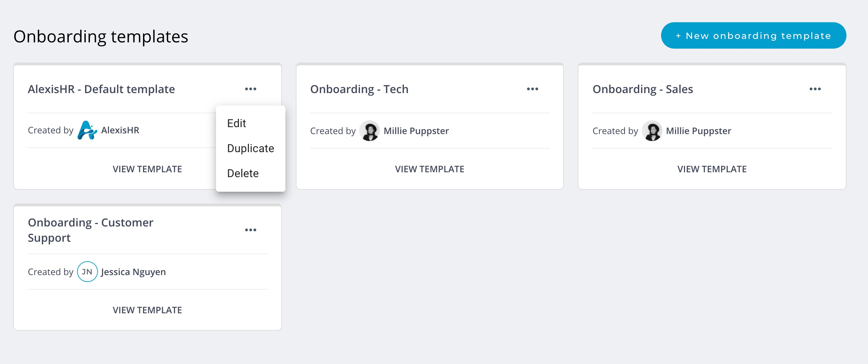Click Millie Puppster's avatar on Tech card
The height and width of the screenshot is (364, 868).
(369, 131)
